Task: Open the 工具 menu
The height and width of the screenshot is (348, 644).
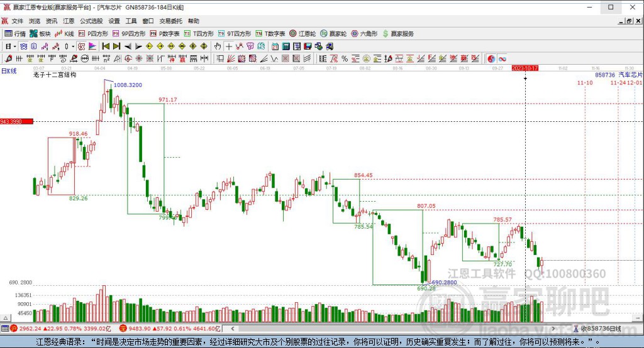Action: pos(131,21)
